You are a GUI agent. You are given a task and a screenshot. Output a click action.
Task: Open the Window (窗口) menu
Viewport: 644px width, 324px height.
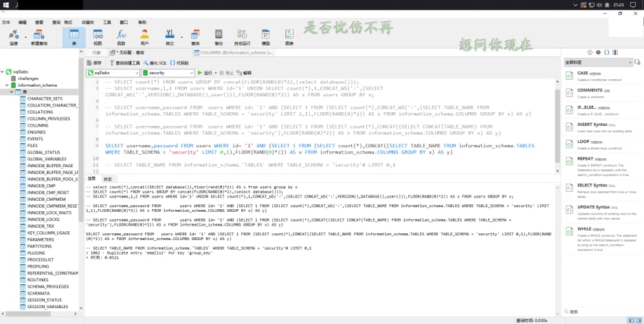pos(124,22)
